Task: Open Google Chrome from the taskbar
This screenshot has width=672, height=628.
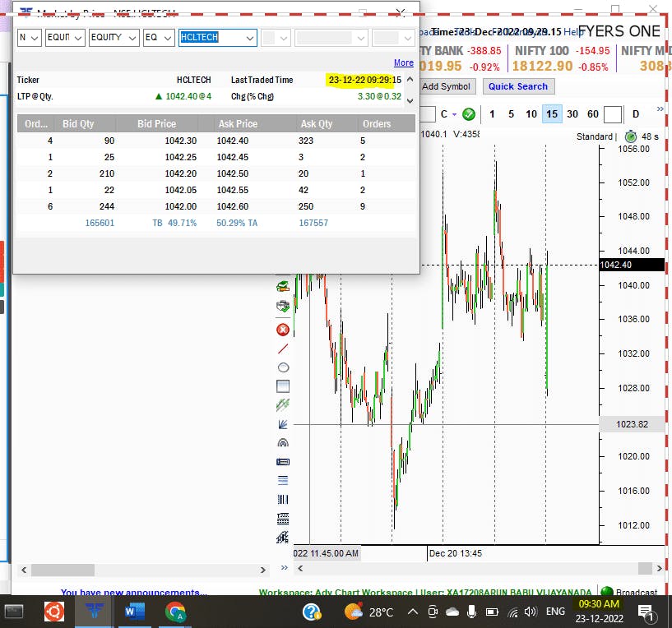Action: tap(175, 612)
